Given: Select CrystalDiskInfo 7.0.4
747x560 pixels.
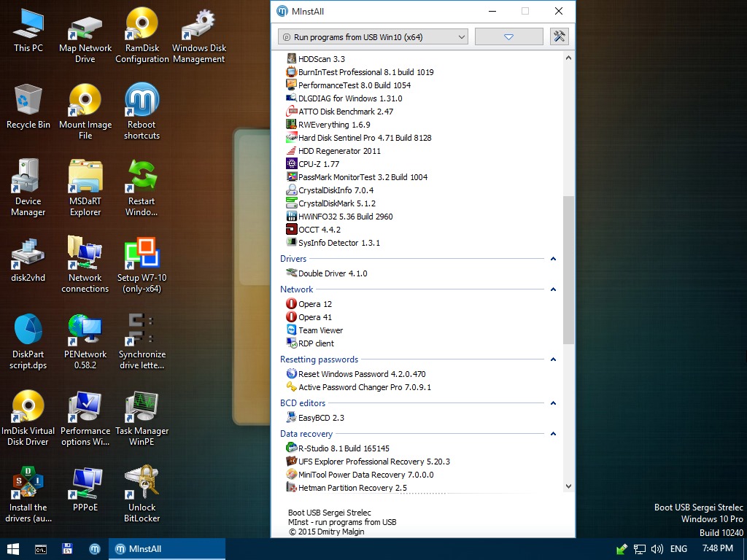Looking at the screenshot, I should [330, 190].
